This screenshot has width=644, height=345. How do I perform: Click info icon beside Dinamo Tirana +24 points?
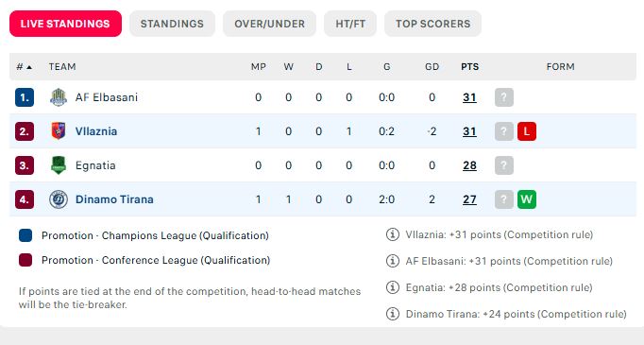(x=393, y=314)
